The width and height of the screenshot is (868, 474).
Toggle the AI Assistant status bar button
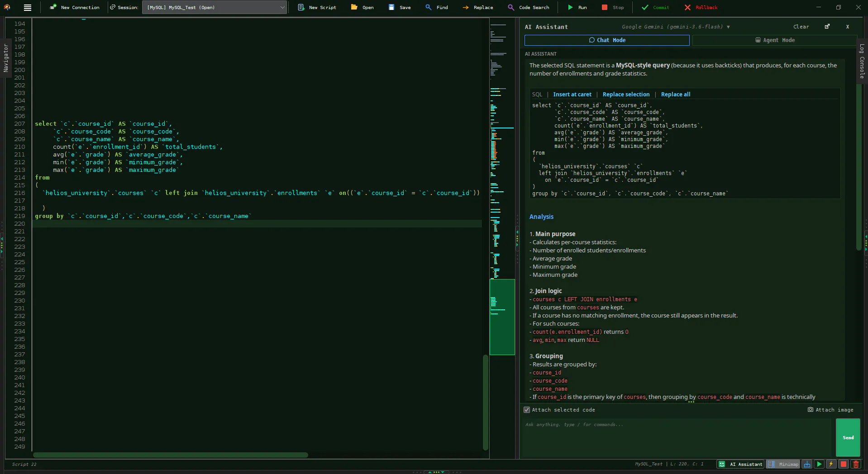(x=741, y=464)
